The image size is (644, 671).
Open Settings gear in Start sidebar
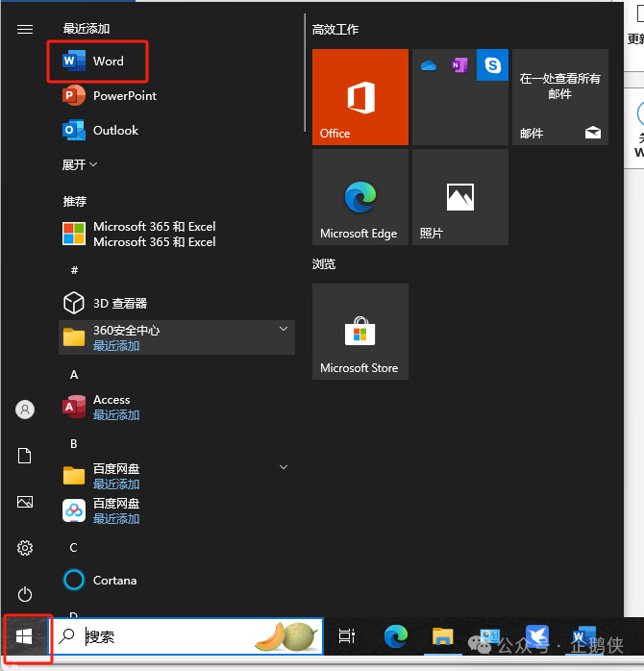25,548
